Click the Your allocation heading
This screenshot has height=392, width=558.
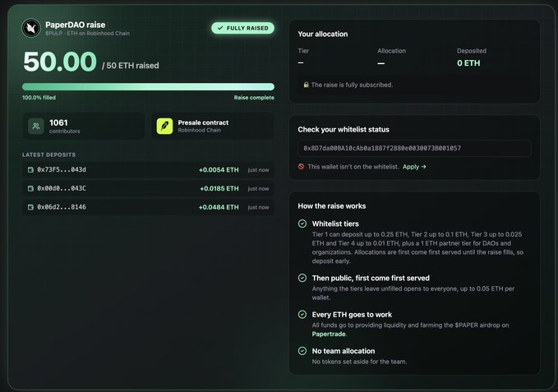323,35
